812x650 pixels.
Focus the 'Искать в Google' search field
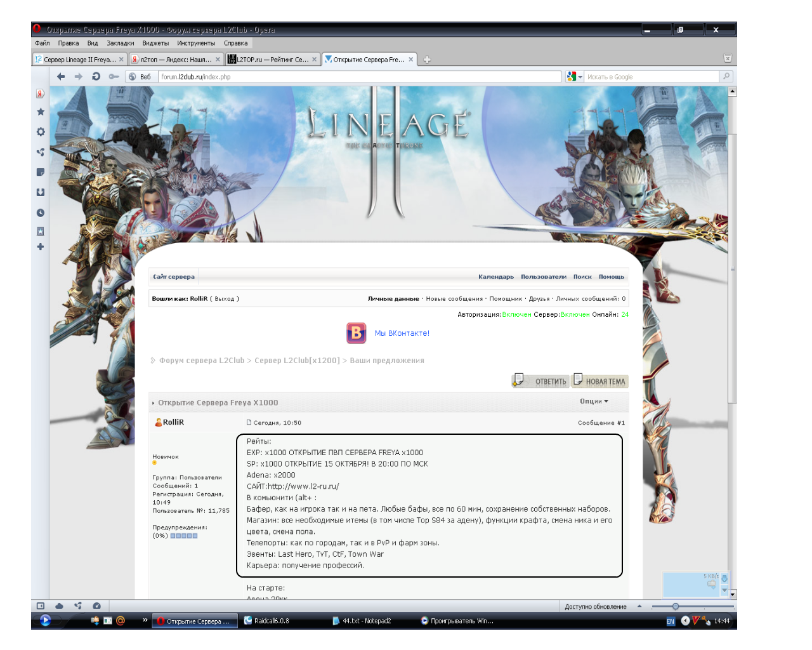click(652, 77)
